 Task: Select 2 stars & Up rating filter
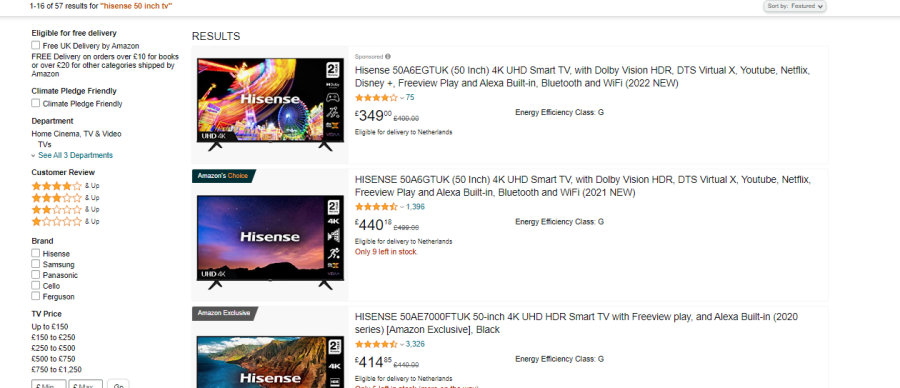[x=65, y=209]
